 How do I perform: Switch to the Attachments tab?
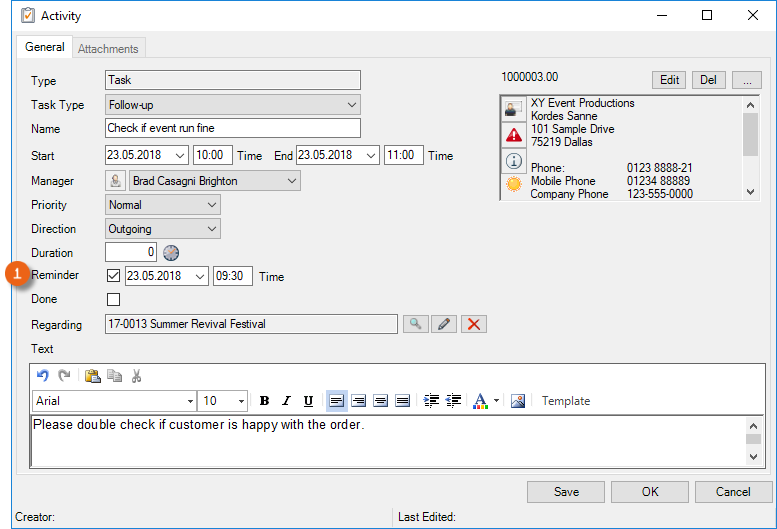110,48
